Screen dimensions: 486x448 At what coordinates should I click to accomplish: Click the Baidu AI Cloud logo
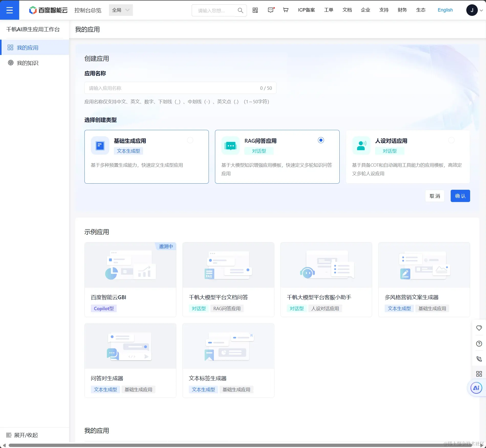click(x=48, y=10)
